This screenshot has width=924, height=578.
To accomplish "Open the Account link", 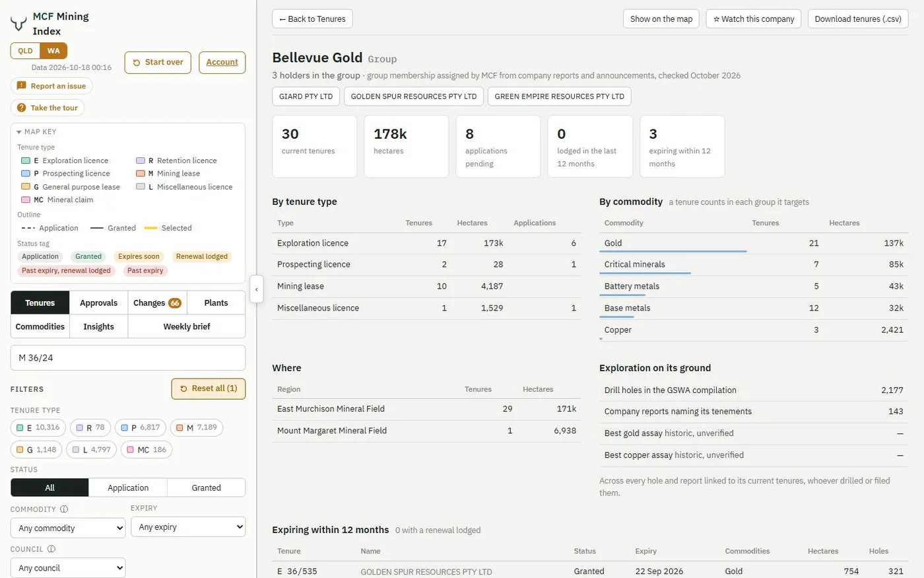I will point(222,62).
